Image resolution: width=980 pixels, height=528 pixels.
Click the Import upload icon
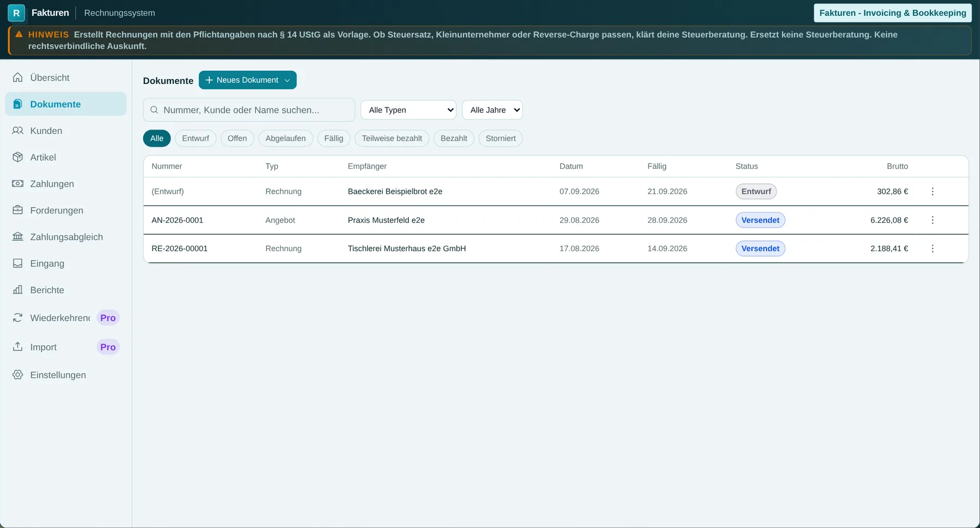click(x=18, y=347)
